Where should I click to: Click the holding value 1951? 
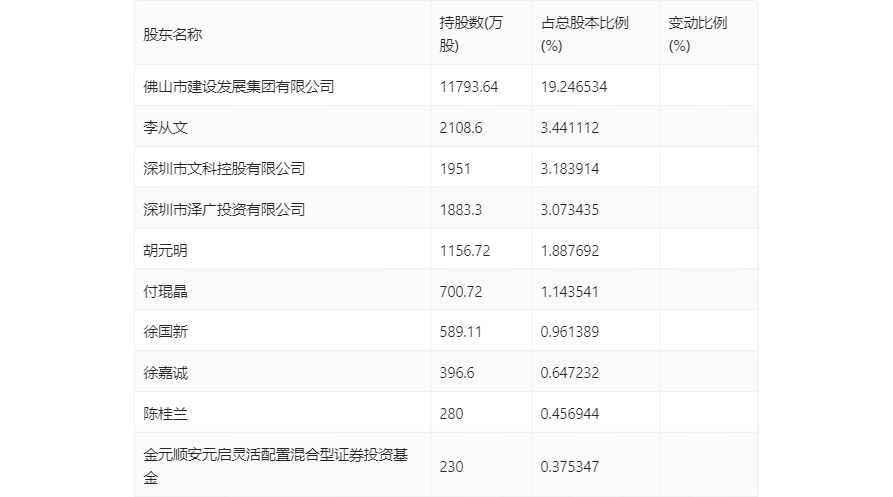point(454,169)
